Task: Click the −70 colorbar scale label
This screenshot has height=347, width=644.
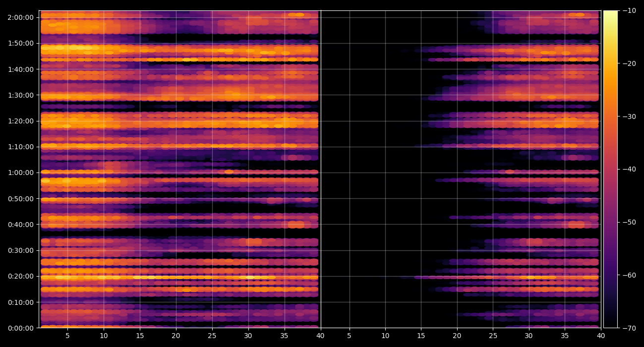Action: pyautogui.click(x=630, y=328)
